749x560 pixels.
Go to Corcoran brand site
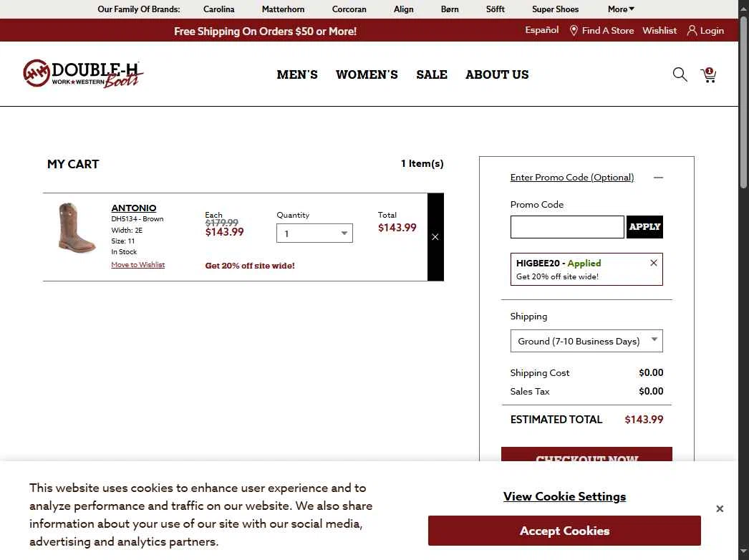[x=349, y=9]
